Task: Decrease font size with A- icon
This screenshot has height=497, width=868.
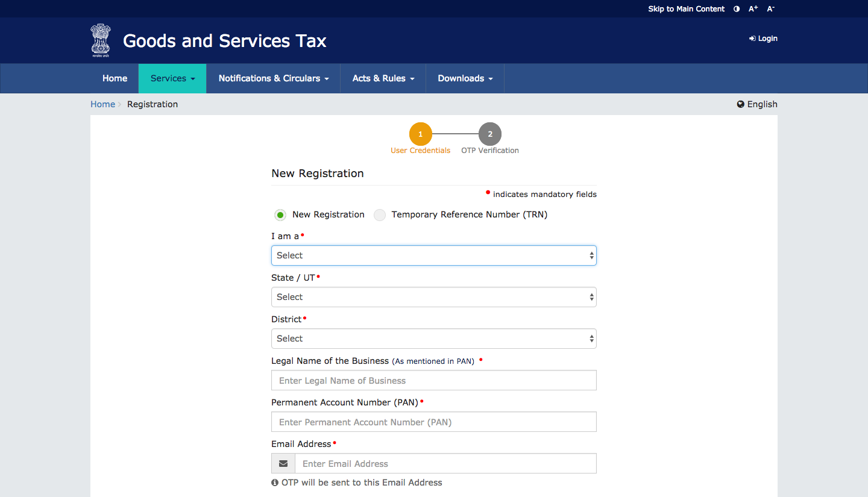Action: coord(770,9)
